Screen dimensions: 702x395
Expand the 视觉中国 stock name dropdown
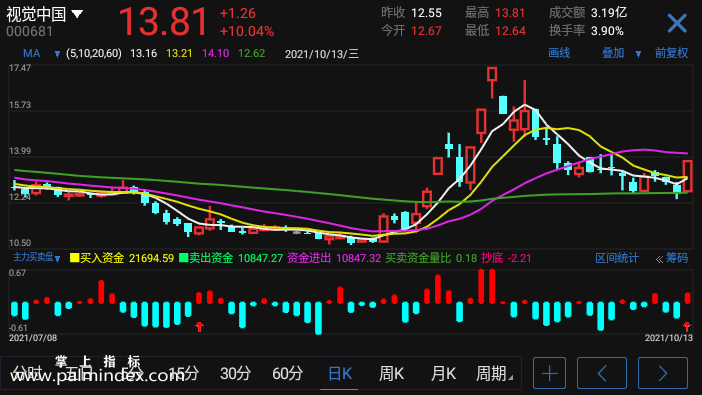77,14
